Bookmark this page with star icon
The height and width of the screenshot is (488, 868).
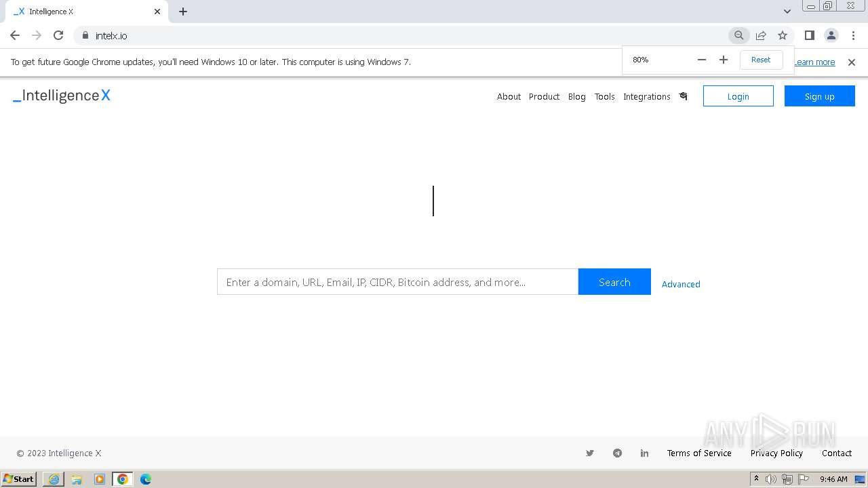pos(783,35)
